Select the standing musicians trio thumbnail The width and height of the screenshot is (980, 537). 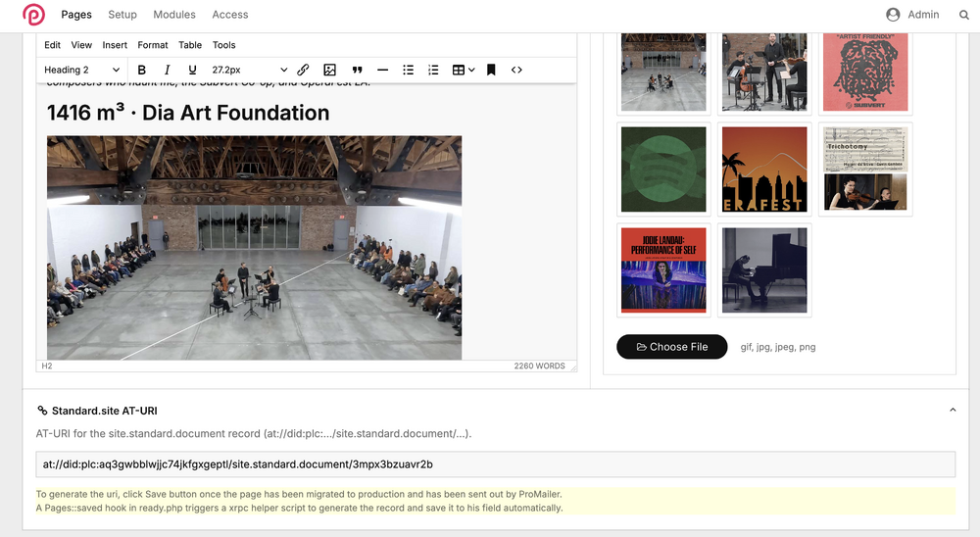click(764, 73)
